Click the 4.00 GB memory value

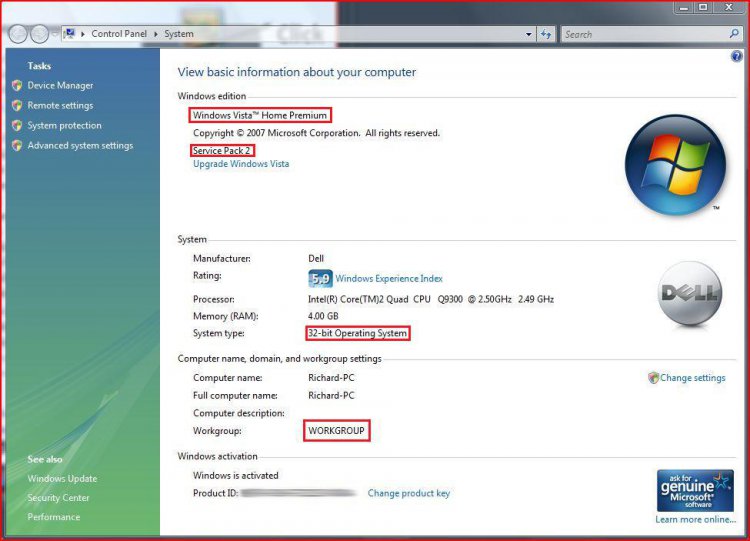click(x=323, y=316)
